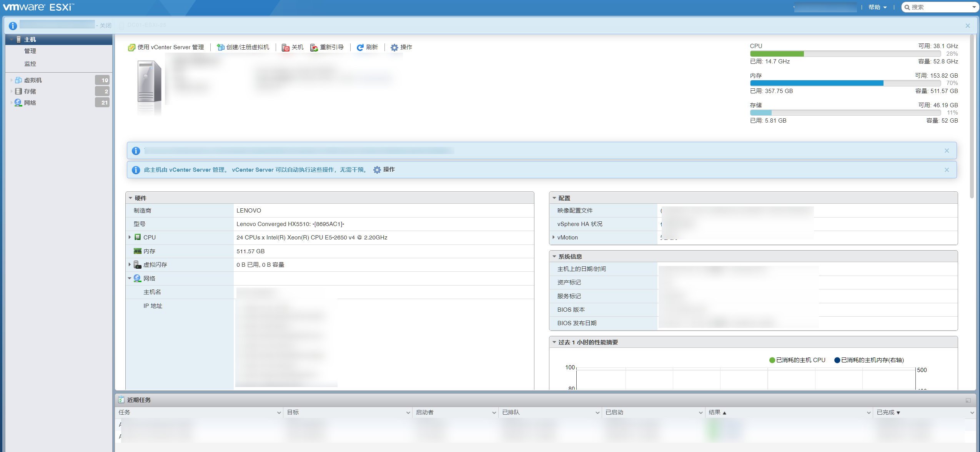This screenshot has height=452, width=980.
Task: Click the 主机 host icon in navigator
Action: pyautogui.click(x=18, y=40)
